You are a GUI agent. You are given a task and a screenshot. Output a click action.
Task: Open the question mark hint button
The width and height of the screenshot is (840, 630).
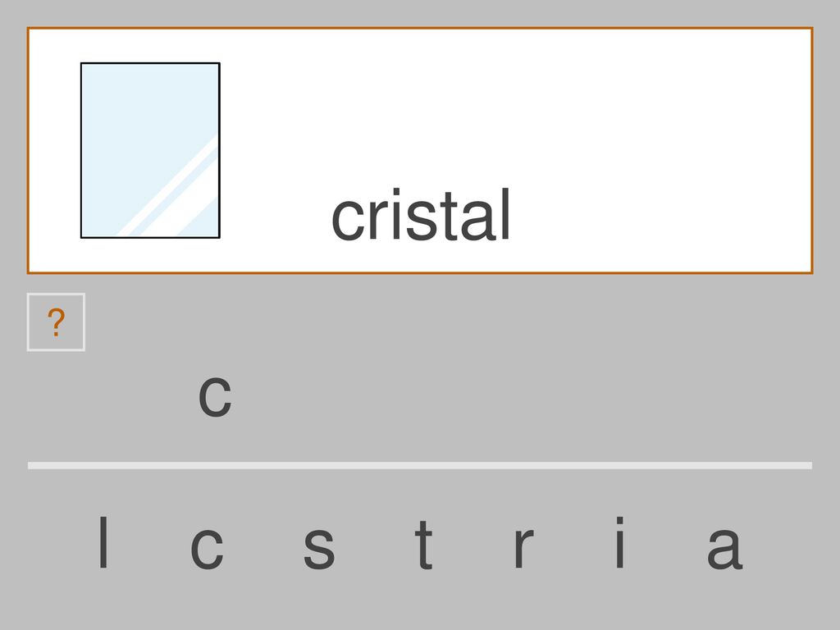tap(56, 322)
